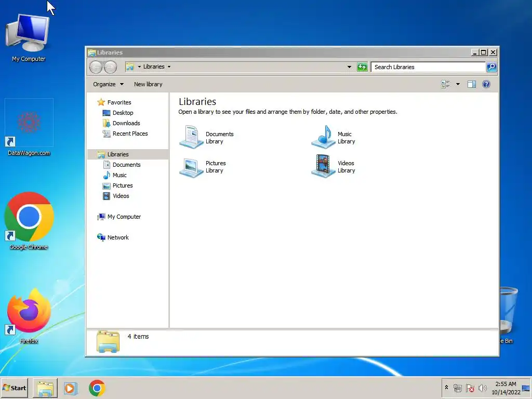The height and width of the screenshot is (399, 532).
Task: Open Windows Media Player from taskbar
Action: (71, 388)
